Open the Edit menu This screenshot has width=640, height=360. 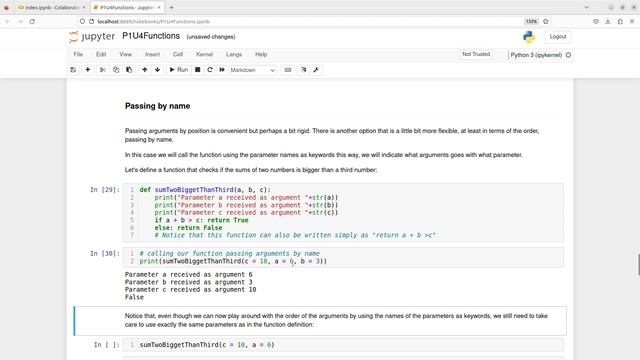[x=101, y=54]
